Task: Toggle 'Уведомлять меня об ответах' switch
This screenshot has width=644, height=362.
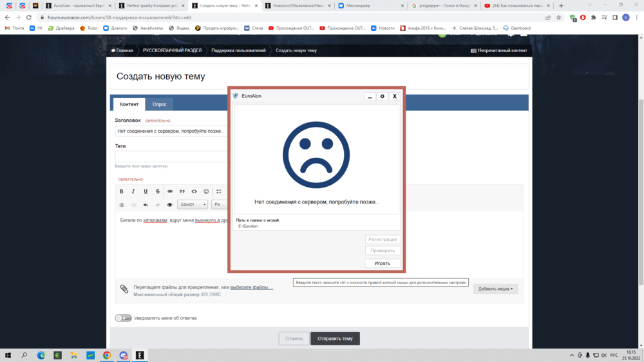Action: (x=123, y=318)
